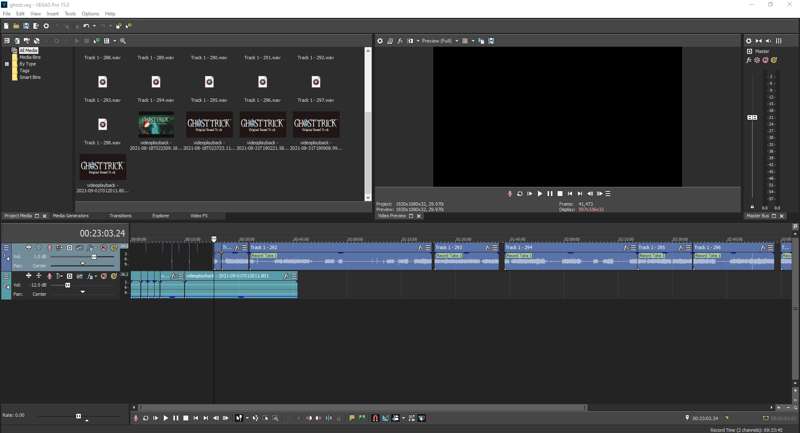Image resolution: width=800 pixels, height=433 pixels.
Task: Click Stop button in the bottom transport bar
Action: [186, 418]
